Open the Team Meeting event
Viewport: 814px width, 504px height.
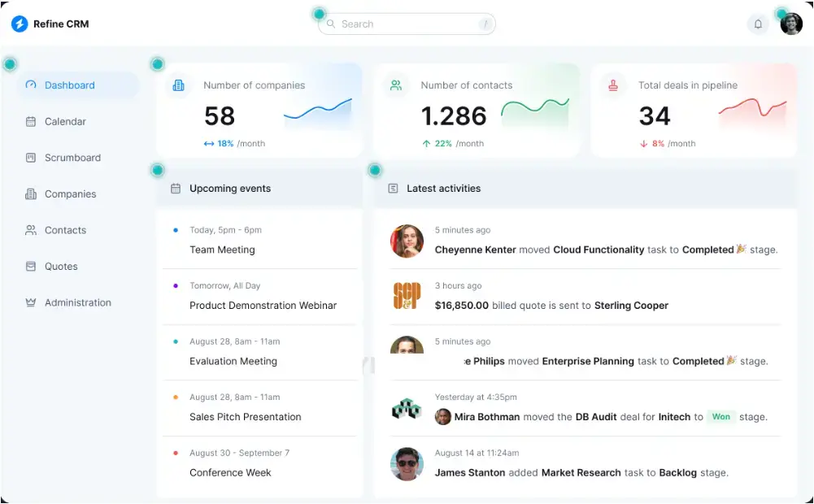tap(222, 250)
